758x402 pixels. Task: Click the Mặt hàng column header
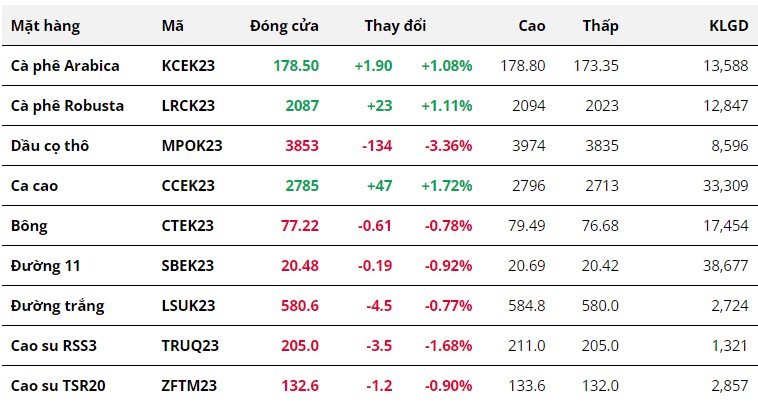coord(45,25)
